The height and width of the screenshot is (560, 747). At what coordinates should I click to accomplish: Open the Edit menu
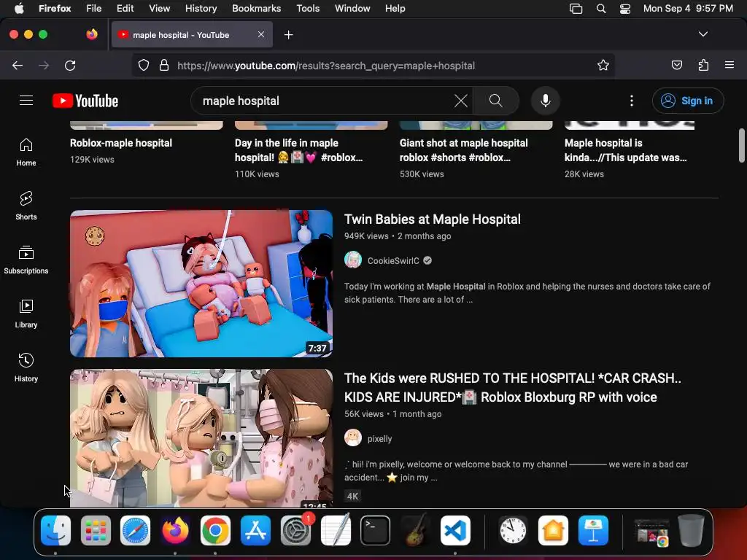pyautogui.click(x=125, y=8)
